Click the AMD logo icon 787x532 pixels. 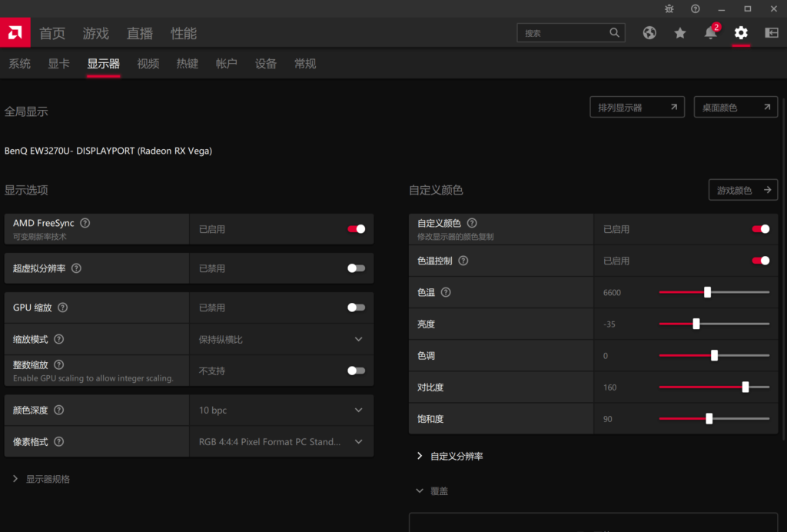[x=15, y=32]
